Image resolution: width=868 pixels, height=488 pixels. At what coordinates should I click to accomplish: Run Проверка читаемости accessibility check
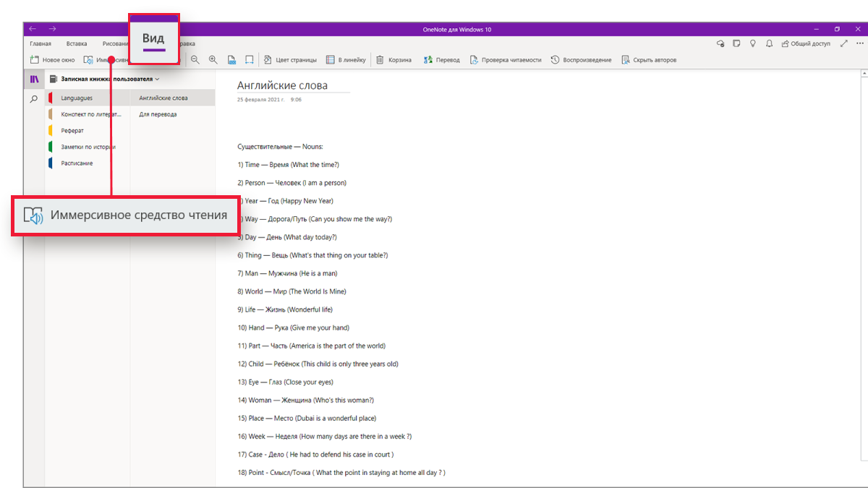506,60
